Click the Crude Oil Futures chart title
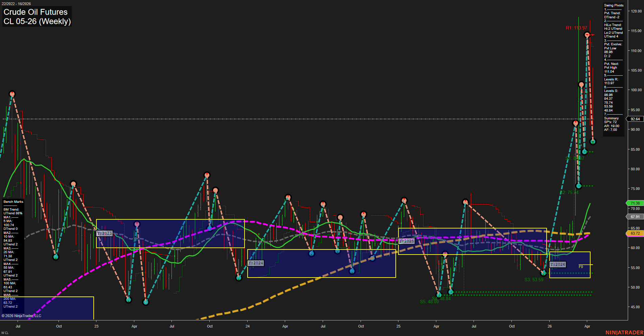 [x=35, y=12]
